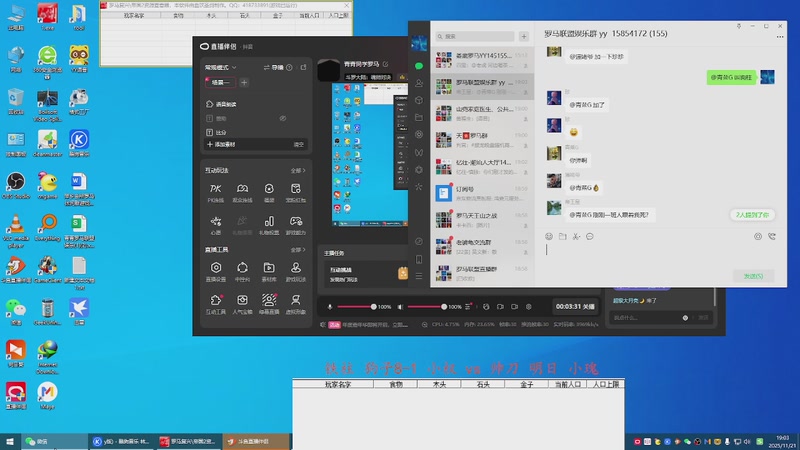
Task: Adjust the speaker volume slider
Action: pos(426,307)
